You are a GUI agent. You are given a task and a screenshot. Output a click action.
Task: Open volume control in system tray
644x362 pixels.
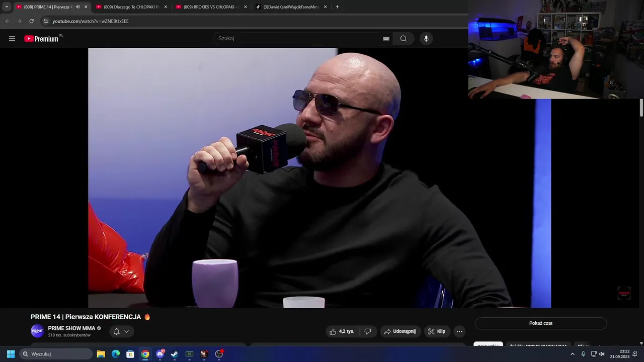[x=602, y=354]
